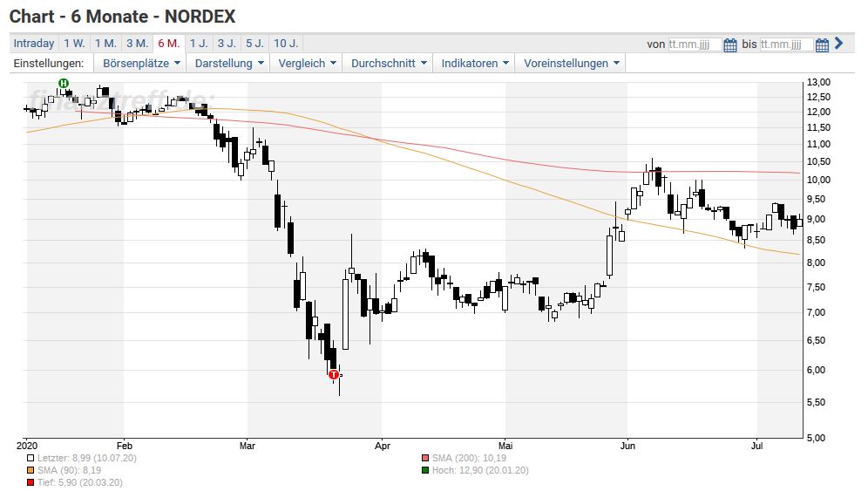This screenshot has height=498, width=868.
Task: Open the Darstellung dropdown
Action: click(228, 63)
